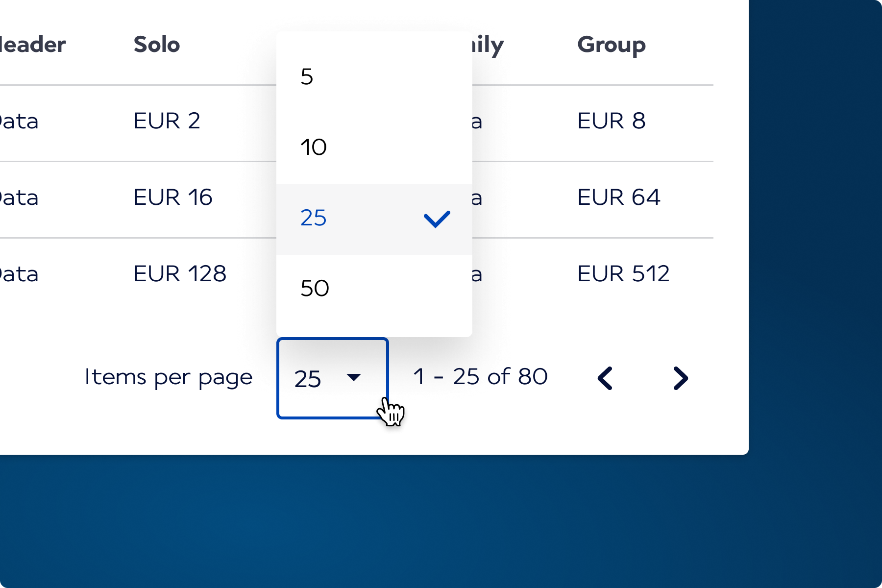Click the Group column header

click(x=612, y=46)
